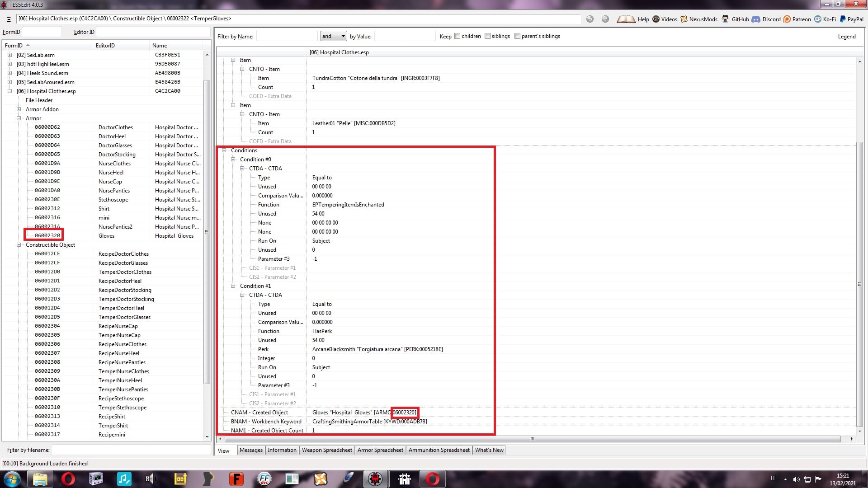Image resolution: width=868 pixels, height=488 pixels.
Task: Click the Editor ID search field
Action: [x=153, y=32]
